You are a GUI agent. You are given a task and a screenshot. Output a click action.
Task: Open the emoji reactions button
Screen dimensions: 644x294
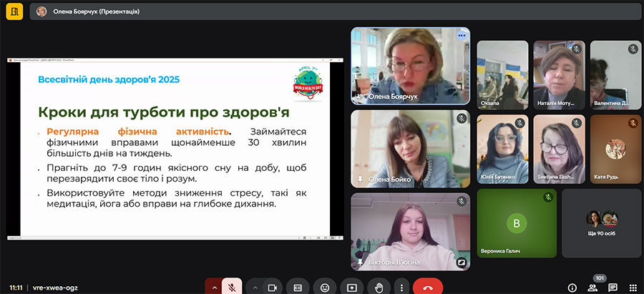point(325,288)
